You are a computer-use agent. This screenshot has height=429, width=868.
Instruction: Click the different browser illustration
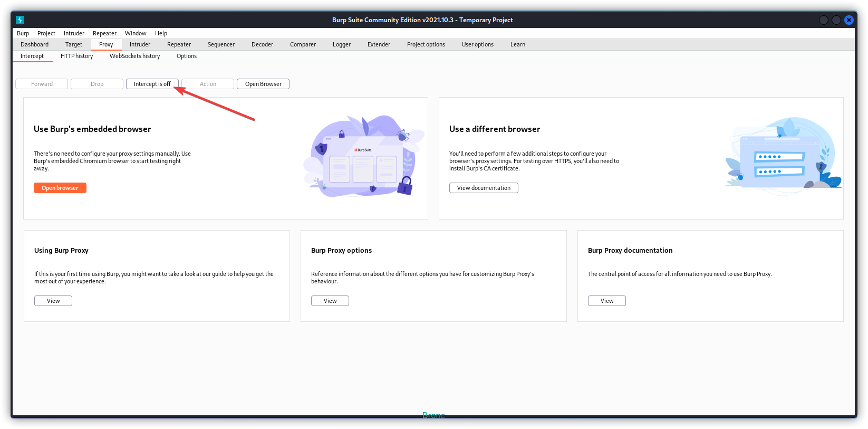pos(783,156)
